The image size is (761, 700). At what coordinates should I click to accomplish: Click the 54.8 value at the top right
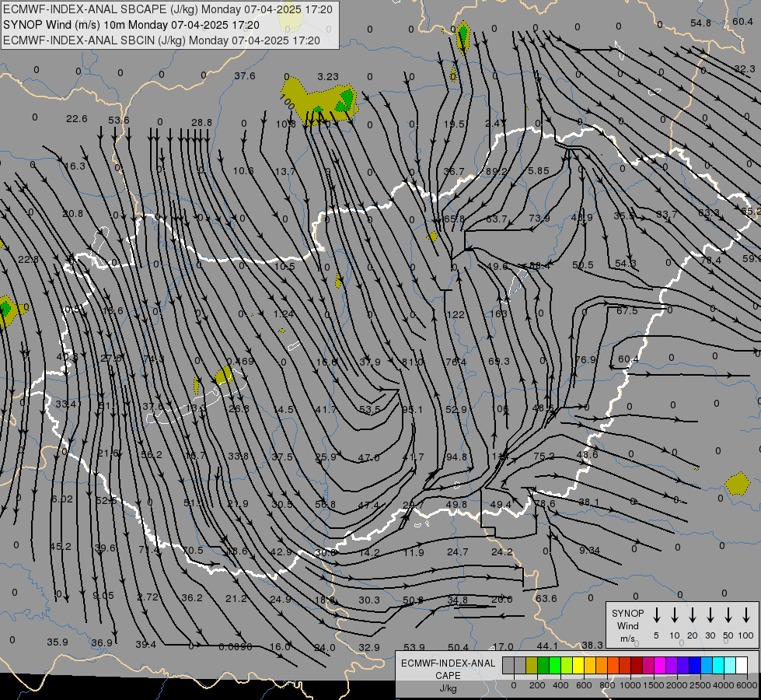pos(700,23)
